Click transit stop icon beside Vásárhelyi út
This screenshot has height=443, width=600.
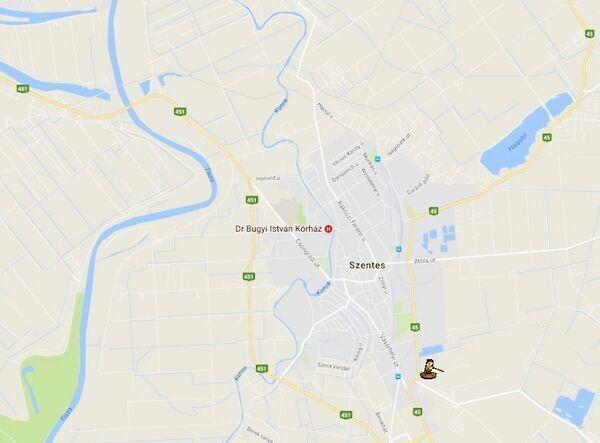pyautogui.click(x=398, y=376)
